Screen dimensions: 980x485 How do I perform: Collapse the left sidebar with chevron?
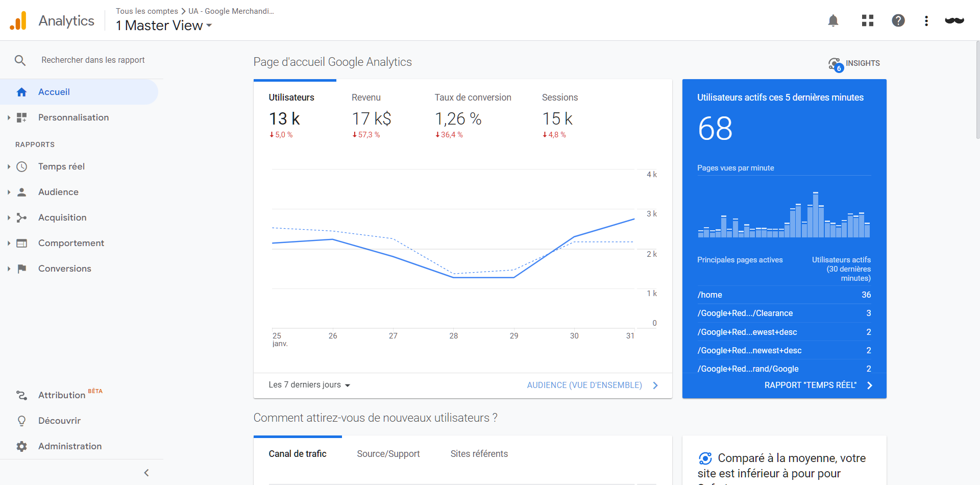(x=146, y=473)
